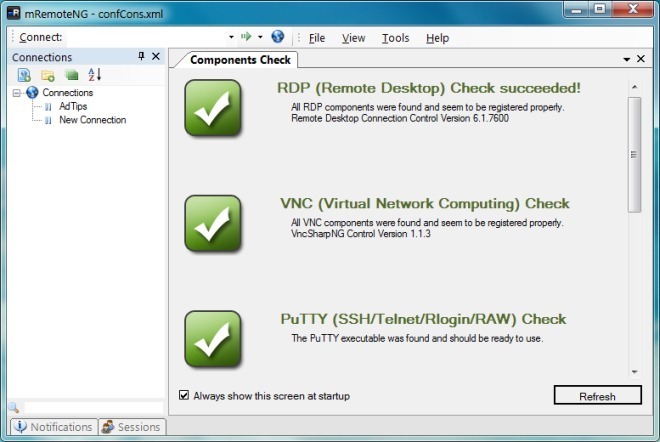660x442 pixels.
Task: Click the Connections root globe icon
Action: click(x=32, y=93)
